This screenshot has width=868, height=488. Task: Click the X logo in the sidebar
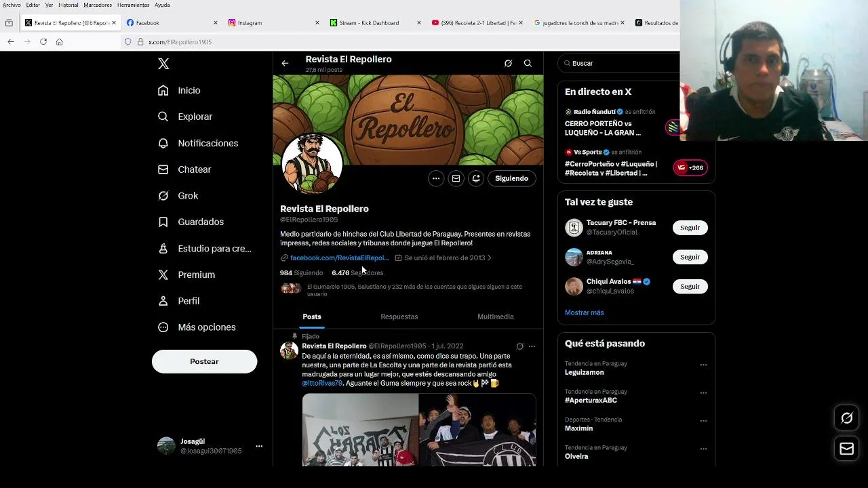163,64
